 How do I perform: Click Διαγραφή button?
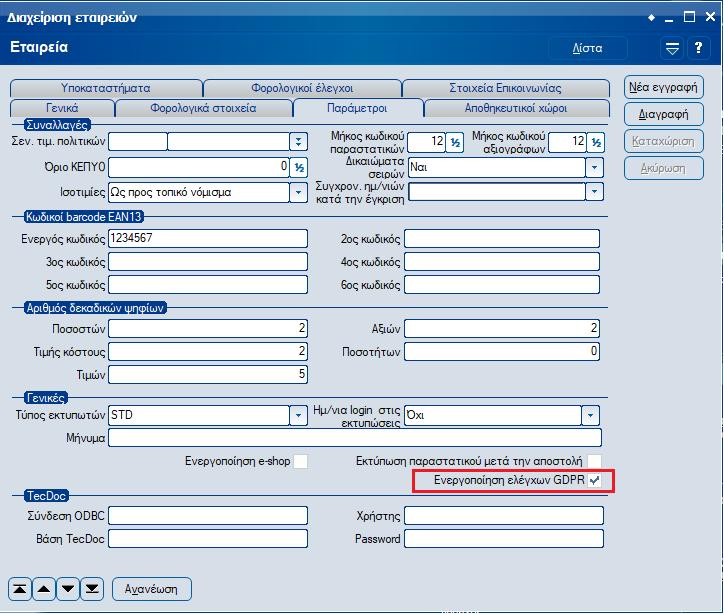click(664, 114)
